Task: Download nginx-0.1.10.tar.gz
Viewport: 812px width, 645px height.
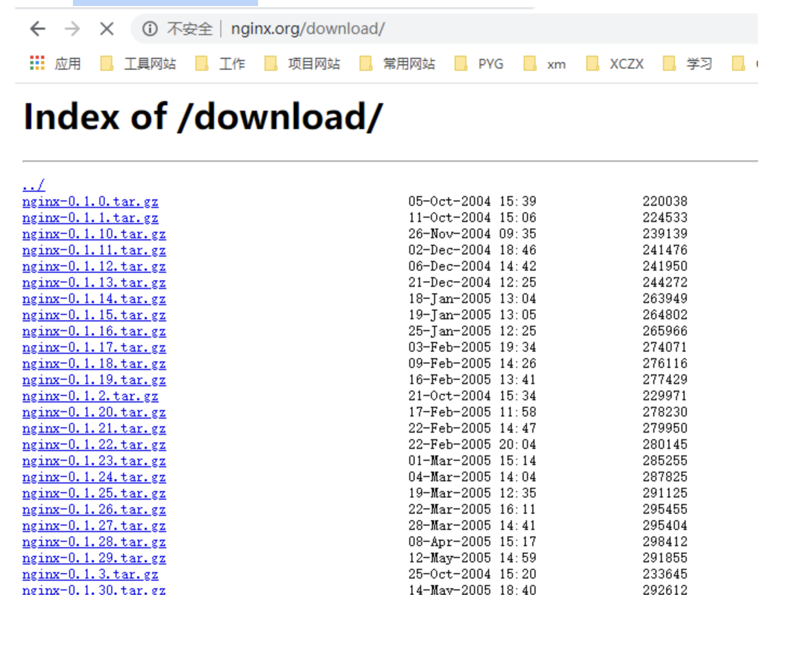Action: (94, 234)
